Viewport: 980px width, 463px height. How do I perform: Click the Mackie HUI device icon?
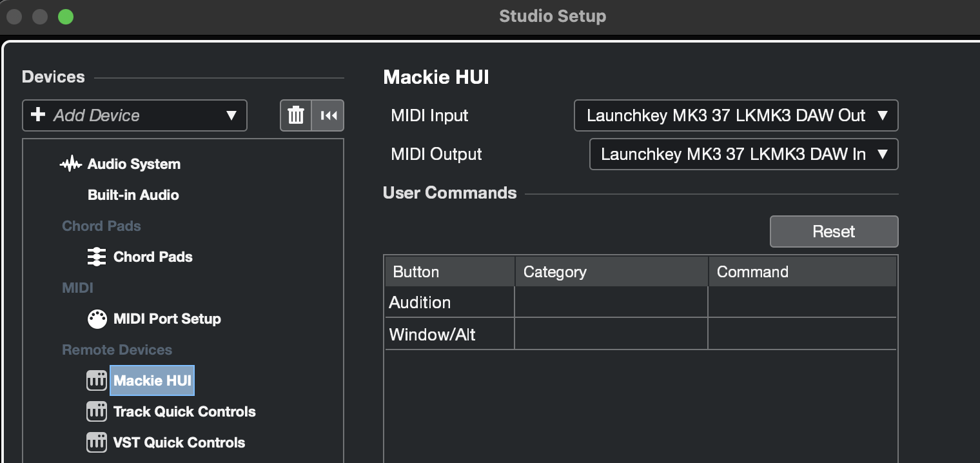[x=97, y=380]
